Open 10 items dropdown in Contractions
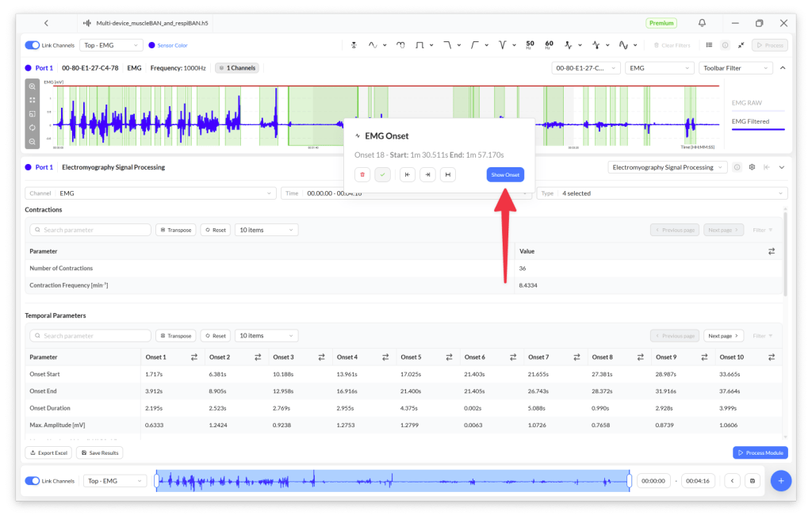812x519 pixels. tap(266, 230)
